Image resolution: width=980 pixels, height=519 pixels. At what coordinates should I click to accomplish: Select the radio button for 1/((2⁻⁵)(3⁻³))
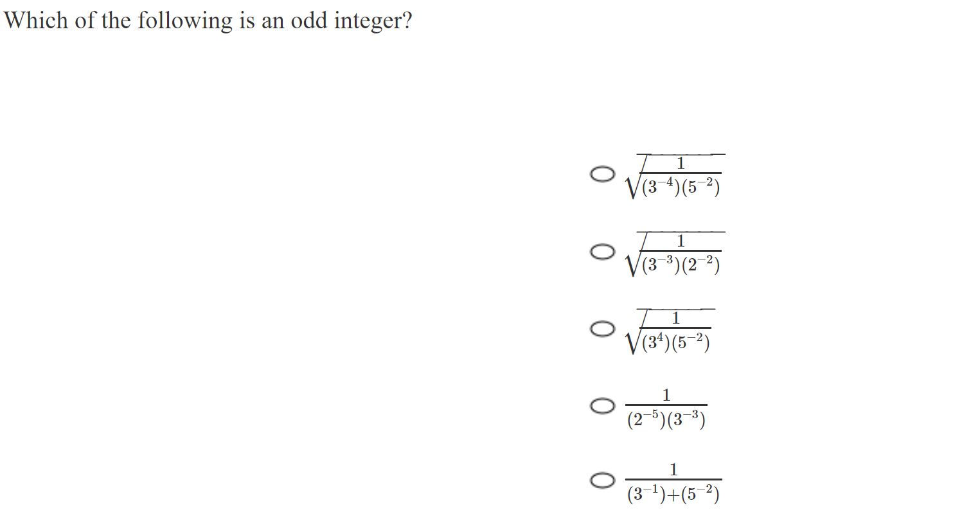[603, 406]
